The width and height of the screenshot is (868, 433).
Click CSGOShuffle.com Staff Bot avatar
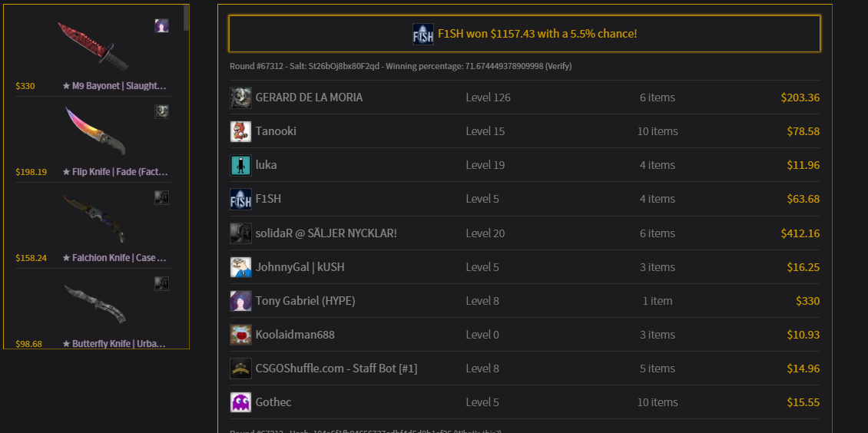[240, 369]
